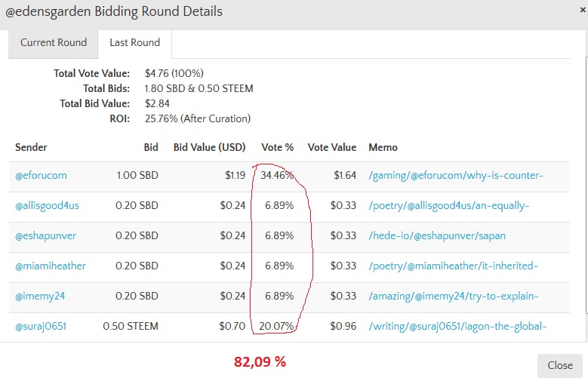Click the Close button at the bottom
Image resolution: width=588 pixels, height=378 pixels.
pos(560,365)
